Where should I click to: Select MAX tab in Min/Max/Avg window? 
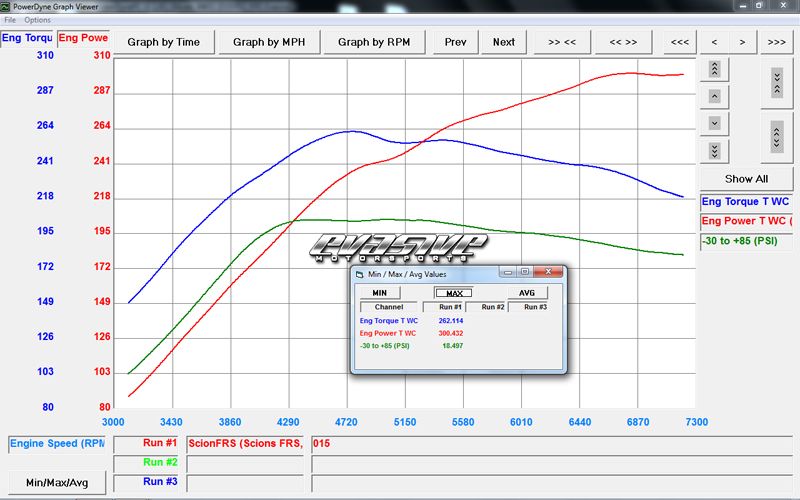(x=454, y=293)
